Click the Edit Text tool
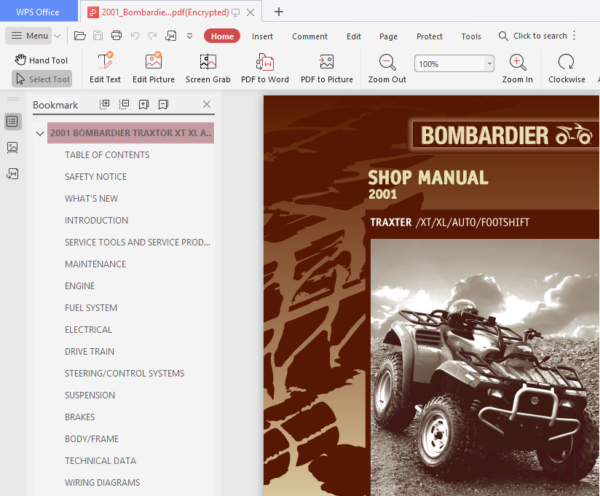Image resolution: width=600 pixels, height=496 pixels. tap(105, 68)
